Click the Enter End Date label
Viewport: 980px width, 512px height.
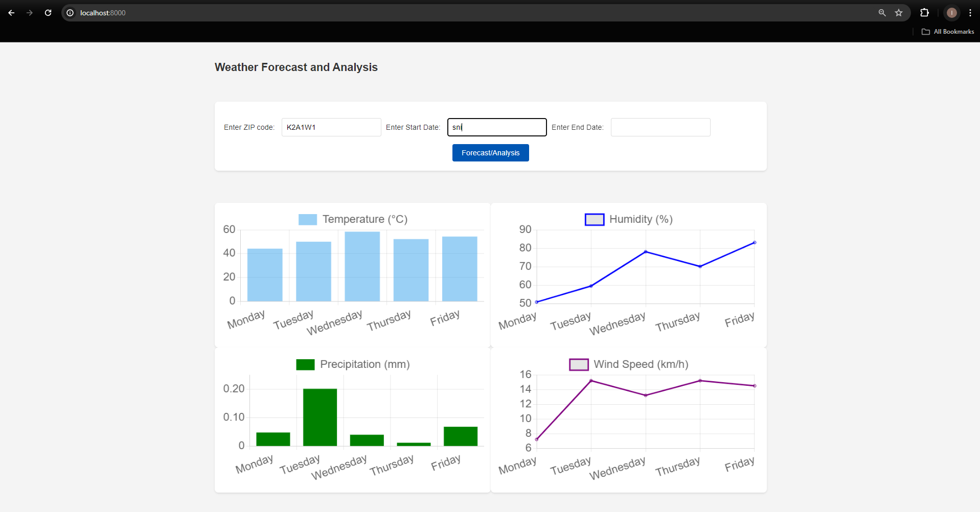[x=578, y=127]
